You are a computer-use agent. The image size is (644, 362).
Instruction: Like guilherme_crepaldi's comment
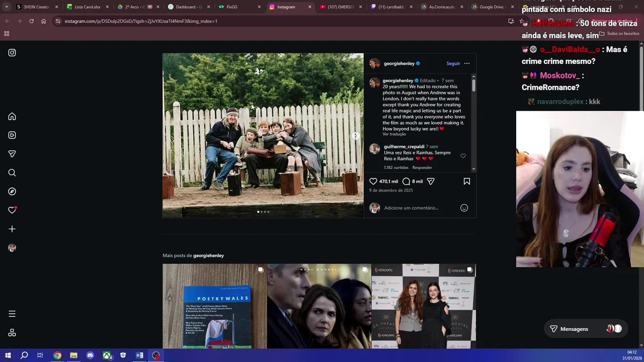pyautogui.click(x=463, y=156)
